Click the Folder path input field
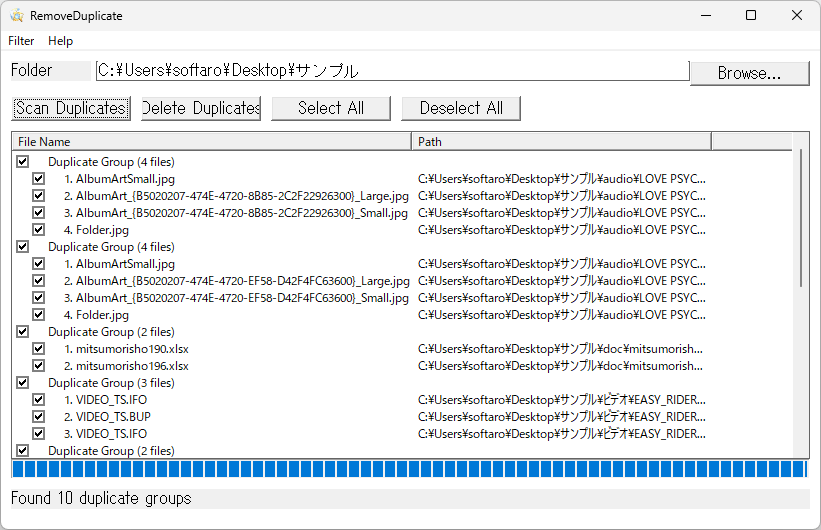This screenshot has width=821, height=530. [x=392, y=71]
